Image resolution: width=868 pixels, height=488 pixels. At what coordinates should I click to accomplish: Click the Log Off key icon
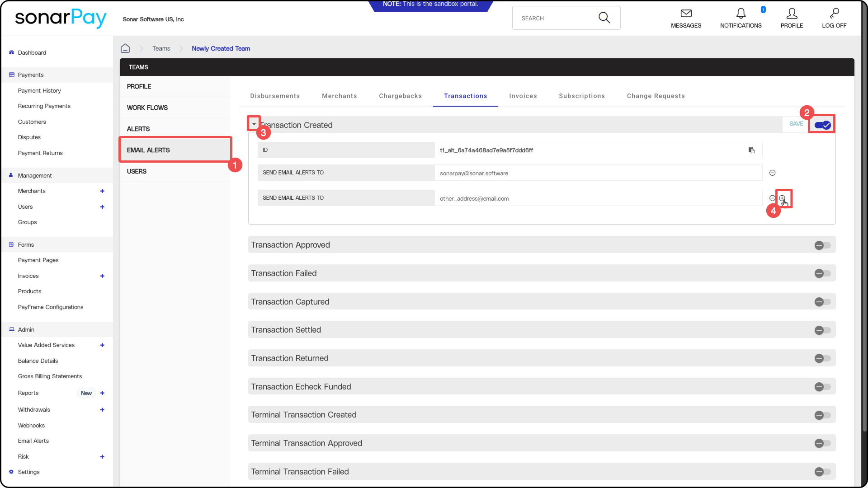(x=834, y=14)
